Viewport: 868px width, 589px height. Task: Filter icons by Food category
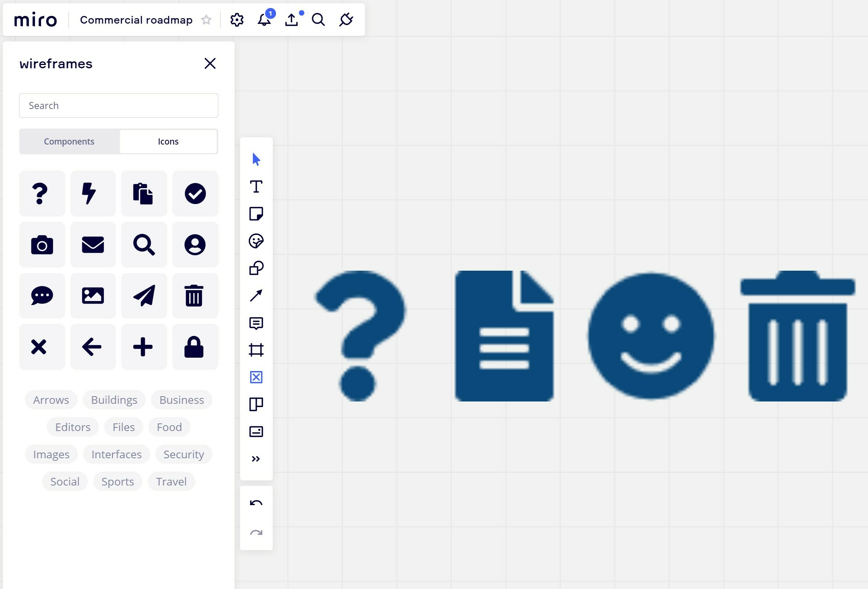click(169, 427)
